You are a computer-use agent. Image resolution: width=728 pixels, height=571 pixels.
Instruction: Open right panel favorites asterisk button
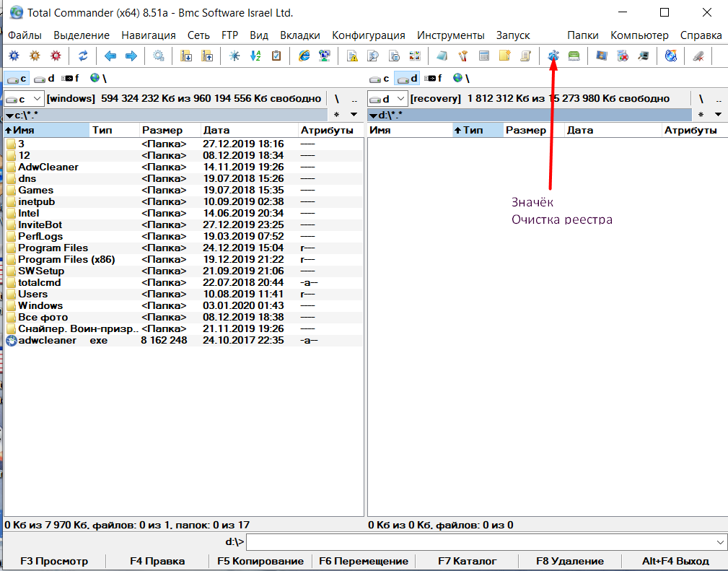click(701, 114)
